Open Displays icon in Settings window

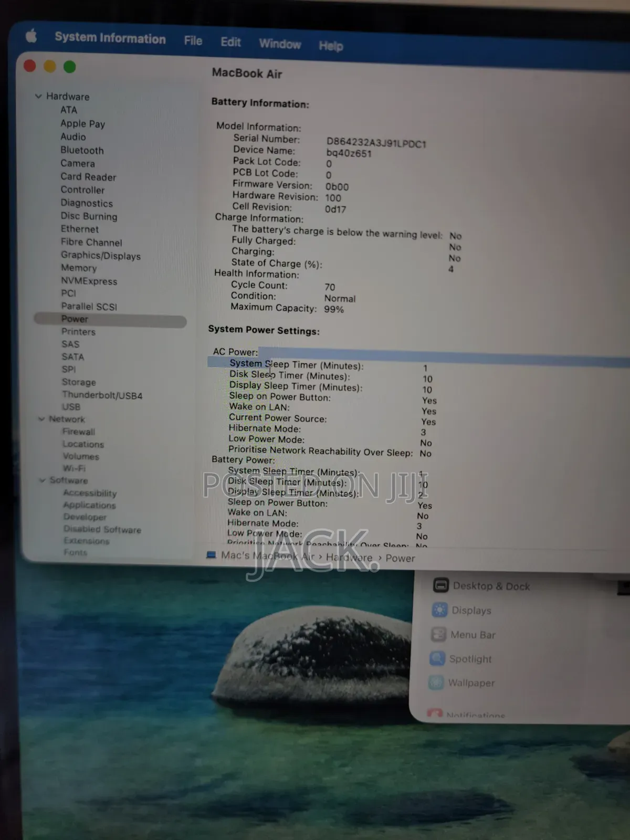[439, 610]
